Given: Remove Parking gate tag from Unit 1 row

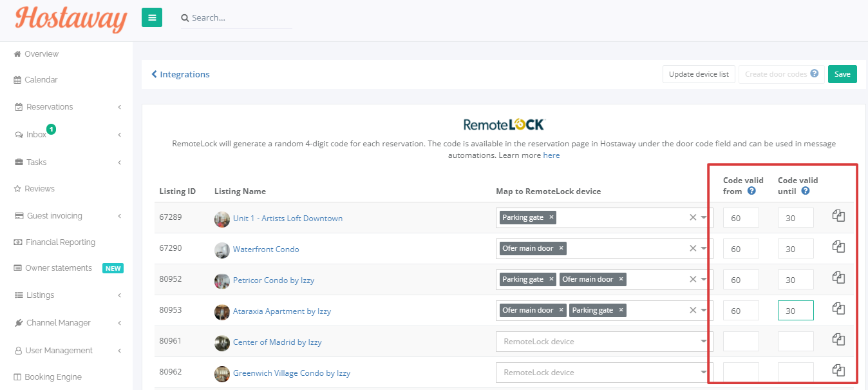Looking at the screenshot, I should pyautogui.click(x=551, y=217).
